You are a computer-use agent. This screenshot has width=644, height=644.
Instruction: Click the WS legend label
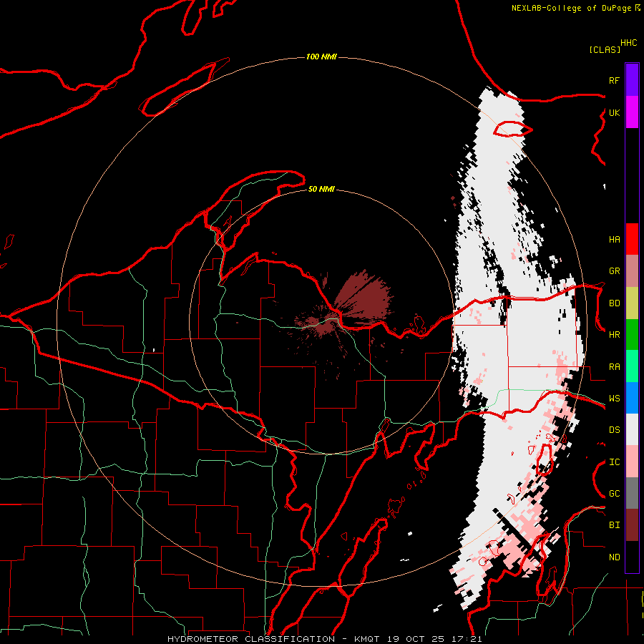tap(614, 399)
